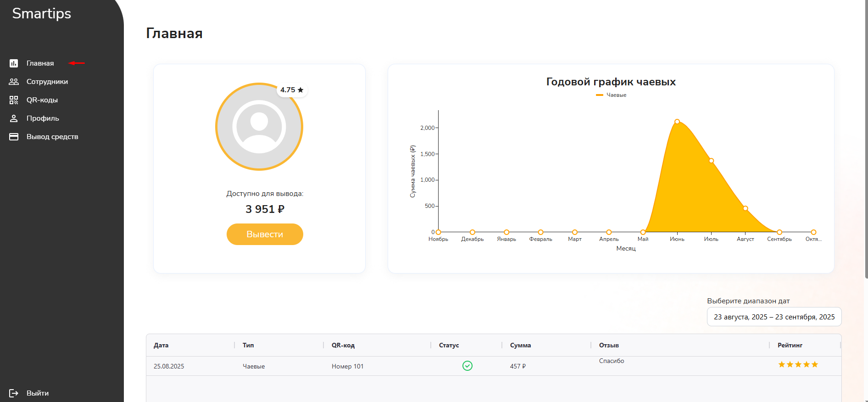Click the Выйти logout icon
This screenshot has width=868, height=402.
(14, 393)
